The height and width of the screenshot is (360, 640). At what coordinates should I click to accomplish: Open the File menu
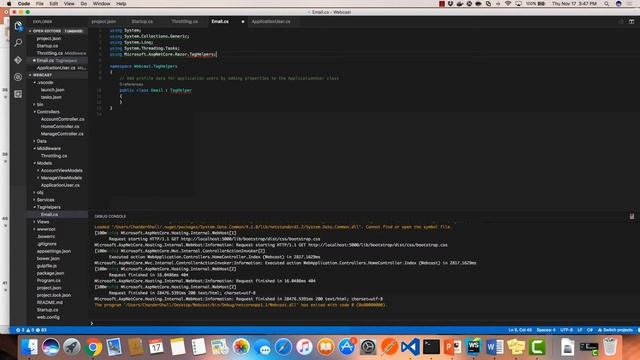click(40, 4)
